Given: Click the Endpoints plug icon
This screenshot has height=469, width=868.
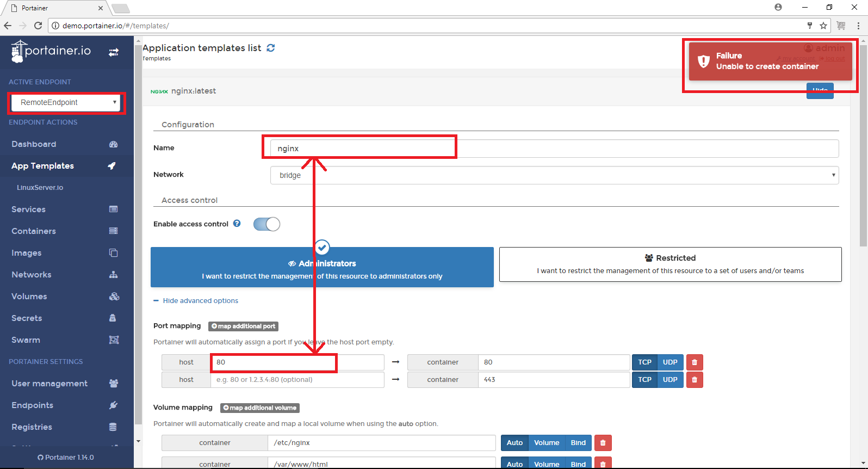Looking at the screenshot, I should [x=113, y=405].
